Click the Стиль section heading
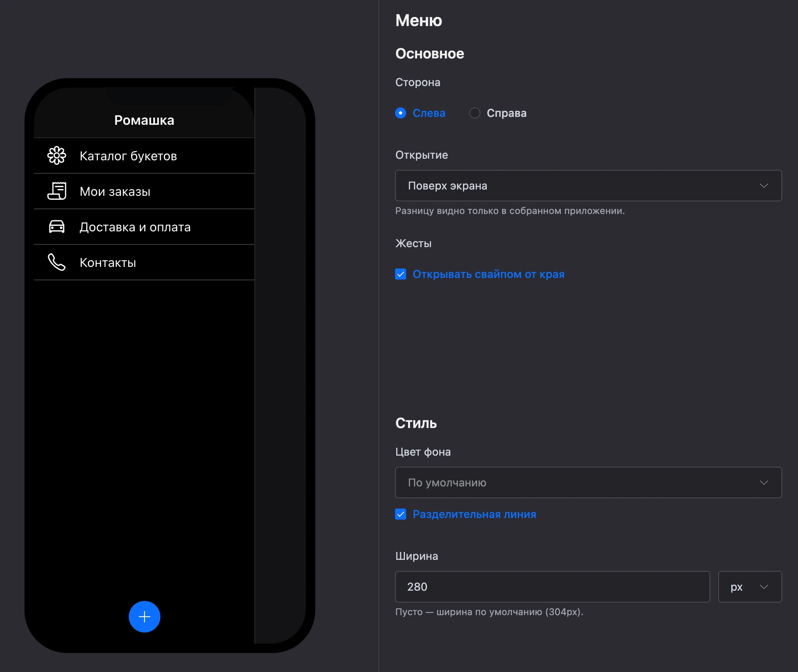Image resolution: width=798 pixels, height=672 pixels. 416,423
